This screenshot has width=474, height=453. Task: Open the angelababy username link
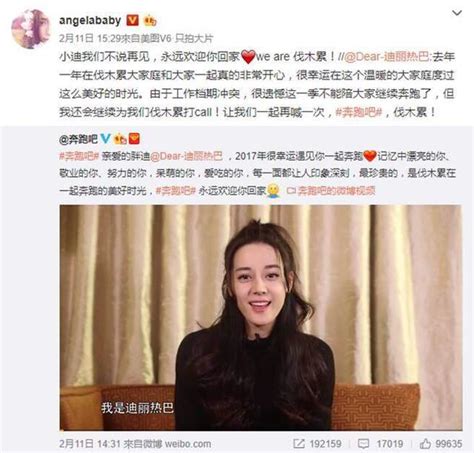[x=90, y=21]
